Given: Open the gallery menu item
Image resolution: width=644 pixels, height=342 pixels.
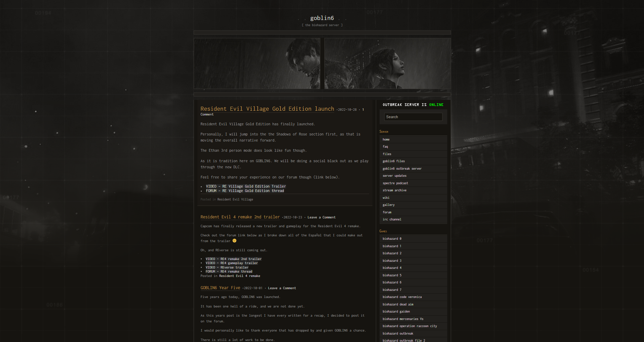Looking at the screenshot, I should tap(413, 205).
